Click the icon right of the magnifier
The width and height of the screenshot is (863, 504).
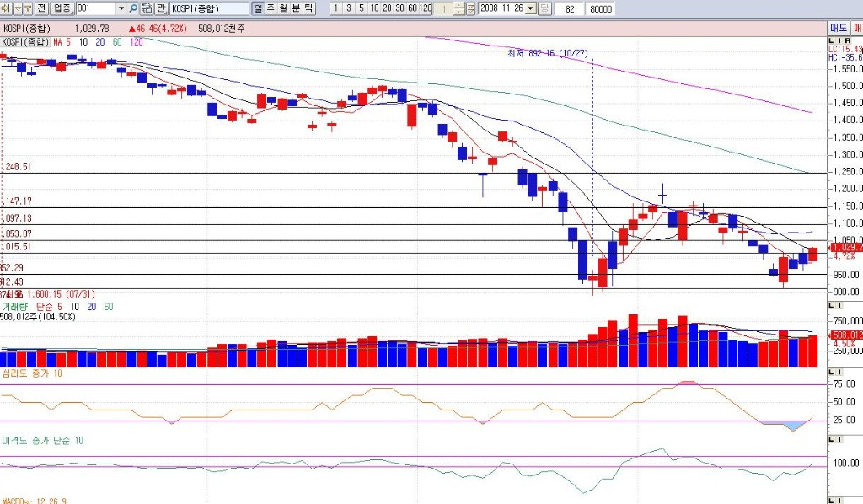pos(147,8)
